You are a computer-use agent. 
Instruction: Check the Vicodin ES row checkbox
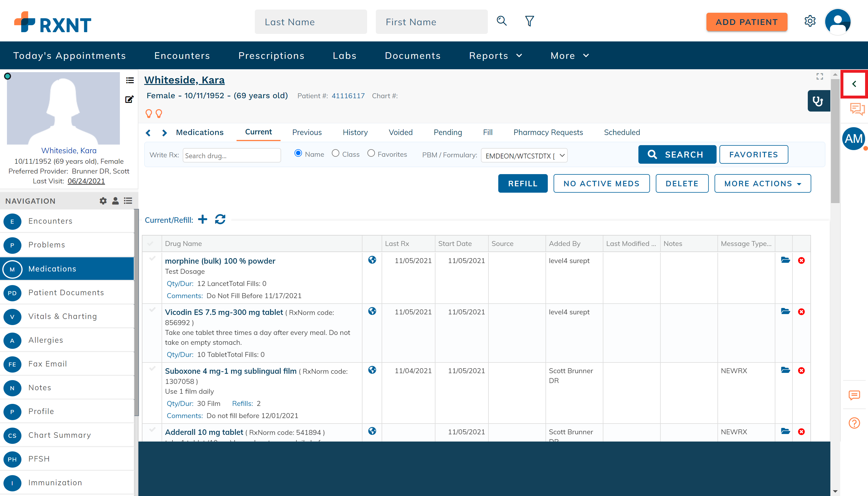153,310
